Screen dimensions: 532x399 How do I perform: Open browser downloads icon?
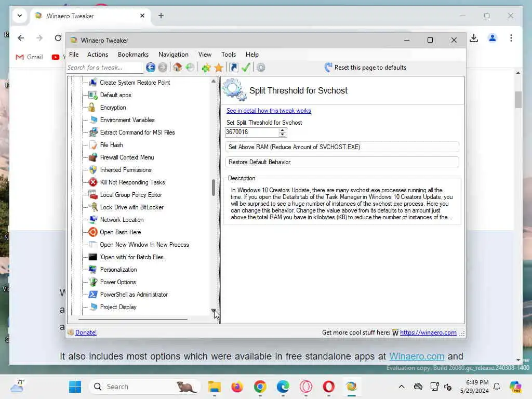474,38
